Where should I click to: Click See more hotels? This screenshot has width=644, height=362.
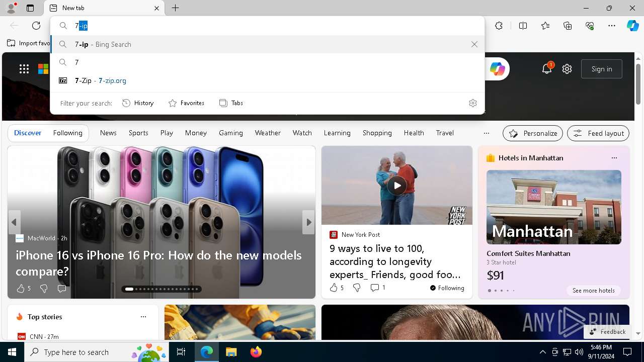[594, 291]
